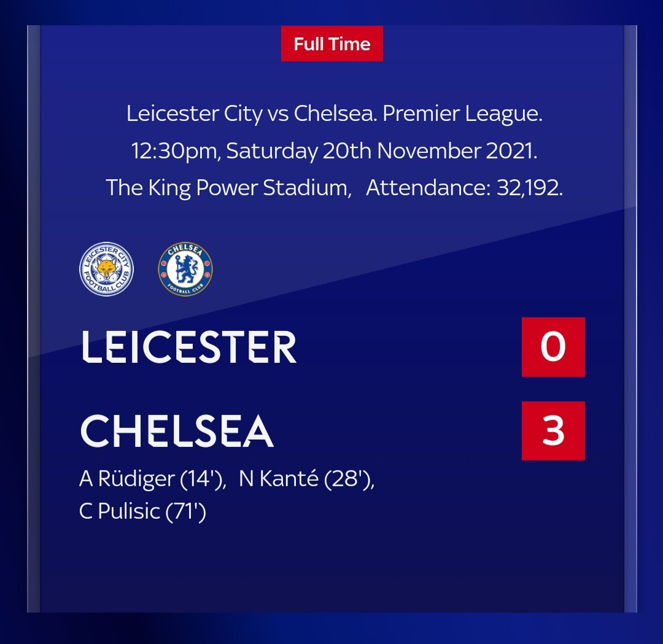Click the Attendance: 32,192 text

pos(464,188)
